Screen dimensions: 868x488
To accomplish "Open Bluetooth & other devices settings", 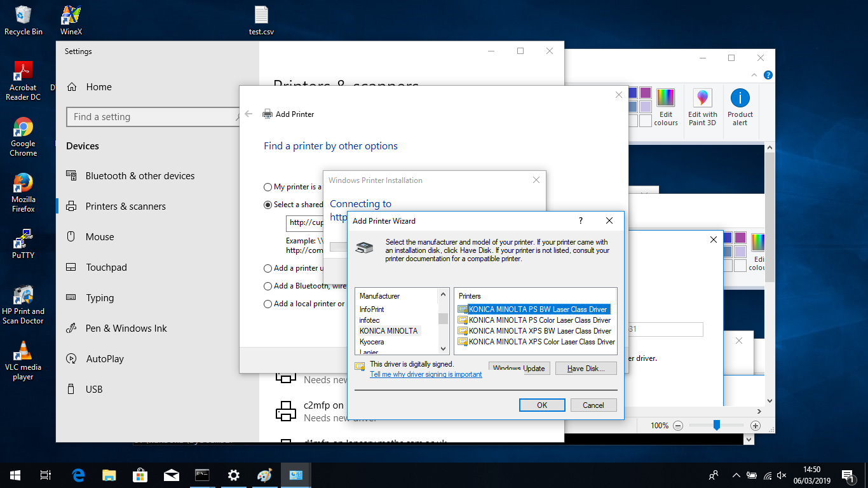I will (140, 176).
